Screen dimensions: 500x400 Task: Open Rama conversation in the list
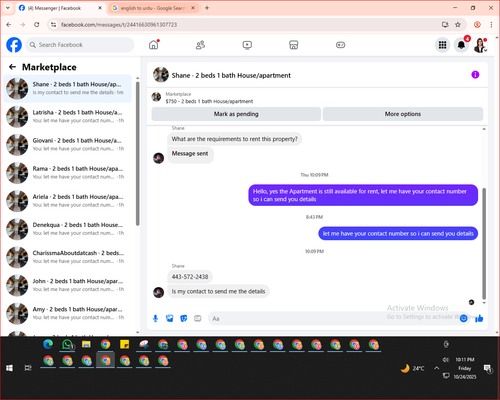coord(68,173)
